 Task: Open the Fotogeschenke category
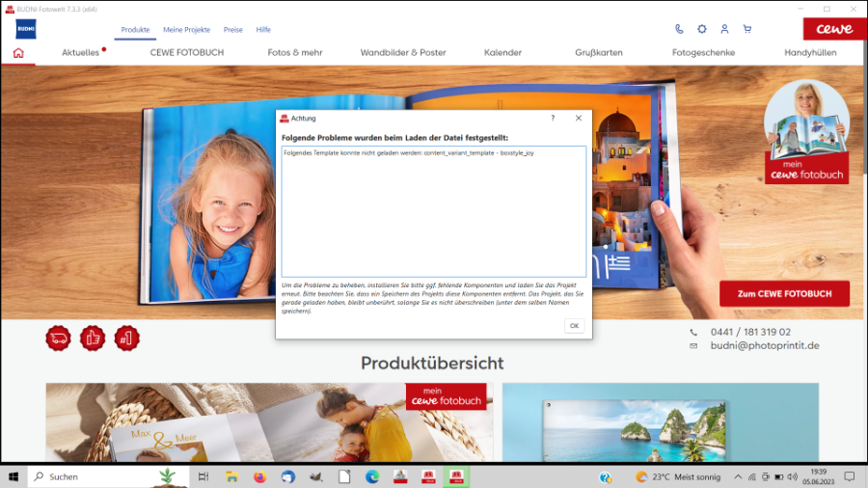click(704, 53)
